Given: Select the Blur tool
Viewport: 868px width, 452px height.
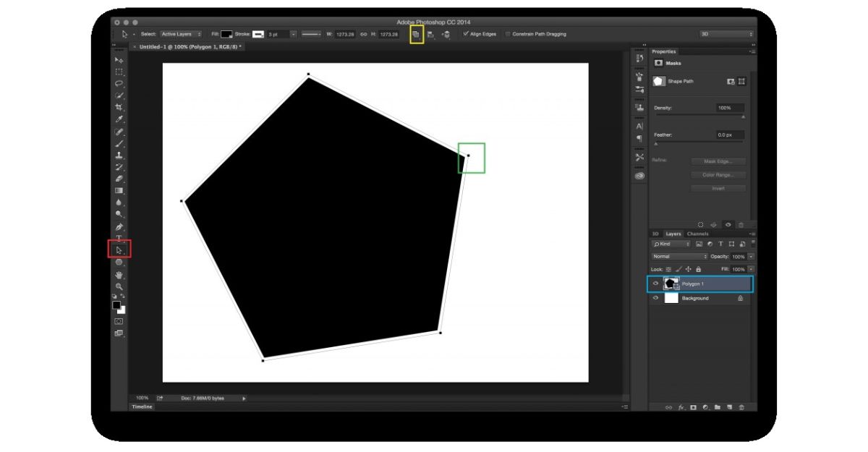Looking at the screenshot, I should coord(119,202).
